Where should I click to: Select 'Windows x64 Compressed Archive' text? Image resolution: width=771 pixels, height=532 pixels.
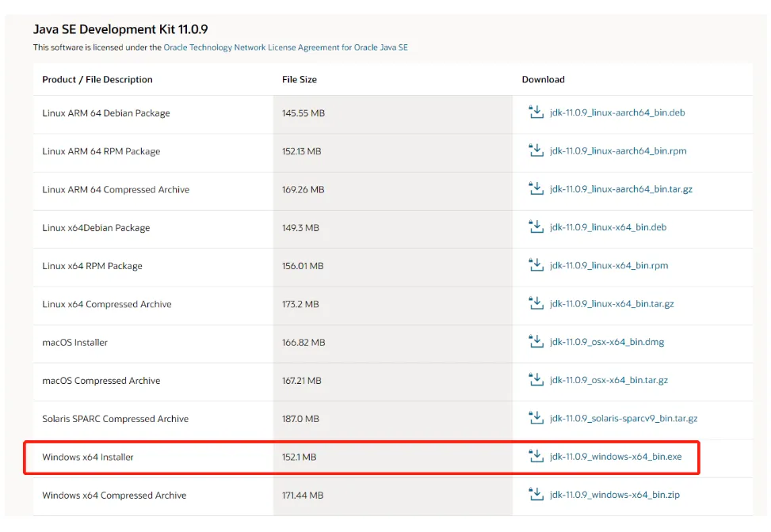[x=114, y=496]
